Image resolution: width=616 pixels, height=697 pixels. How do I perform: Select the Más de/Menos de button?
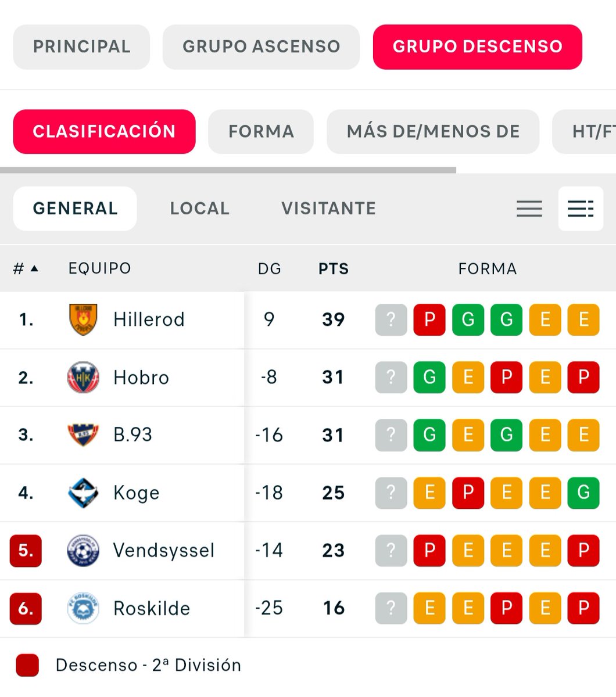click(x=433, y=131)
